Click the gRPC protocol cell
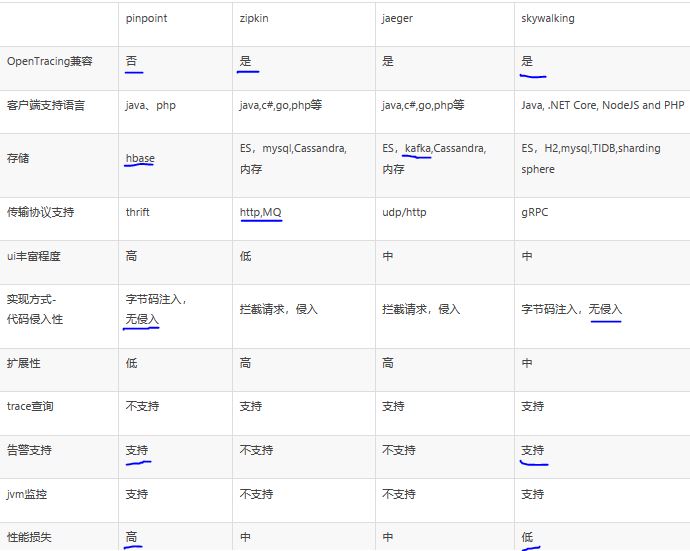690x551 pixels. coord(535,212)
